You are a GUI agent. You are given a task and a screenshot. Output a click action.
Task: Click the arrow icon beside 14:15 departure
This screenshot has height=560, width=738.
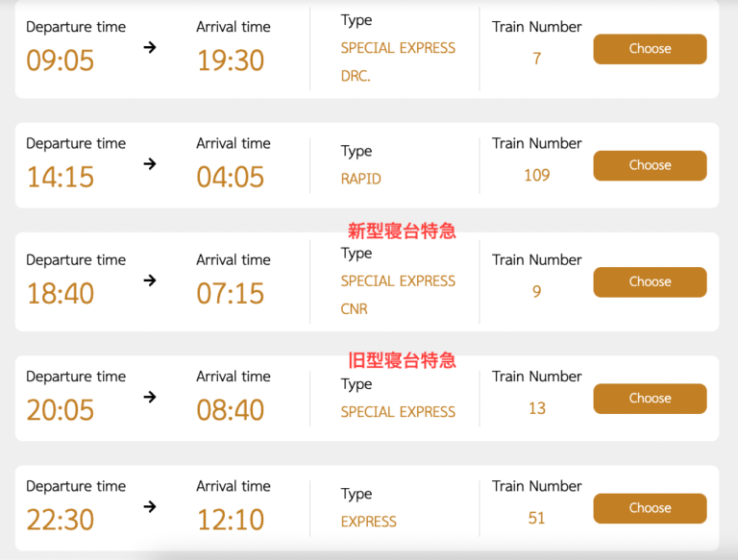point(150,163)
